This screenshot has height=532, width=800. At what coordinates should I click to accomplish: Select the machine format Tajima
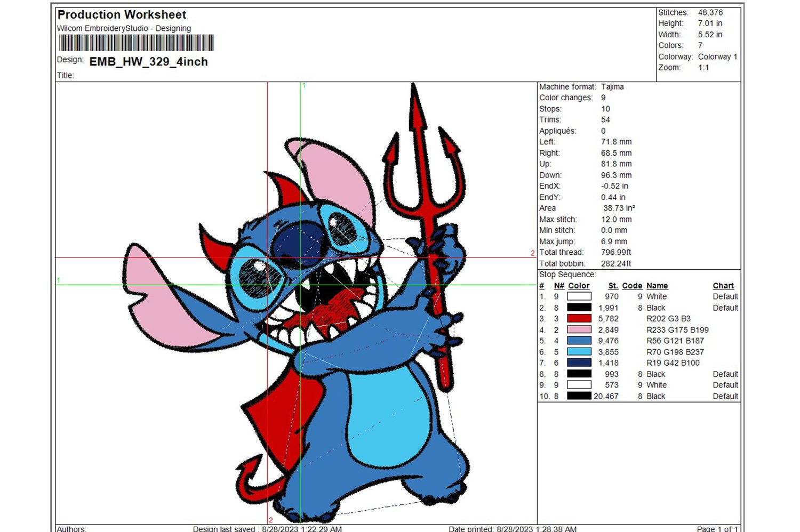[612, 86]
